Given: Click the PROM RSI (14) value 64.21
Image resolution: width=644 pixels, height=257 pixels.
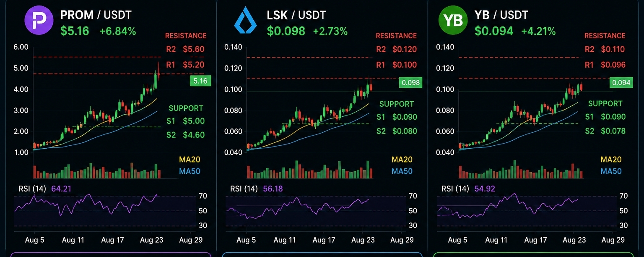Looking at the screenshot, I should [61, 189].
